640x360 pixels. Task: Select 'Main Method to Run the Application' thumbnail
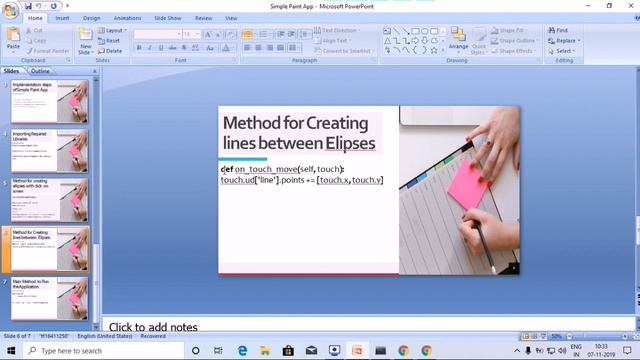pyautogui.click(x=49, y=298)
